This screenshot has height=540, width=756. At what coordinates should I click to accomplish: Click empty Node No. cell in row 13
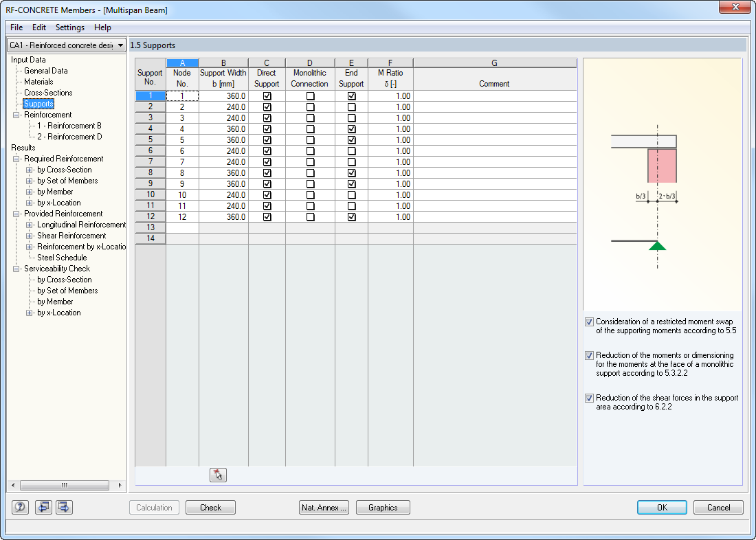182,227
